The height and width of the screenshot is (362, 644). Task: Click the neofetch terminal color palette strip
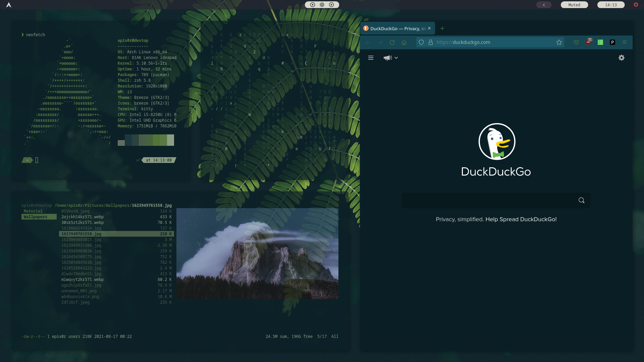coord(146,140)
